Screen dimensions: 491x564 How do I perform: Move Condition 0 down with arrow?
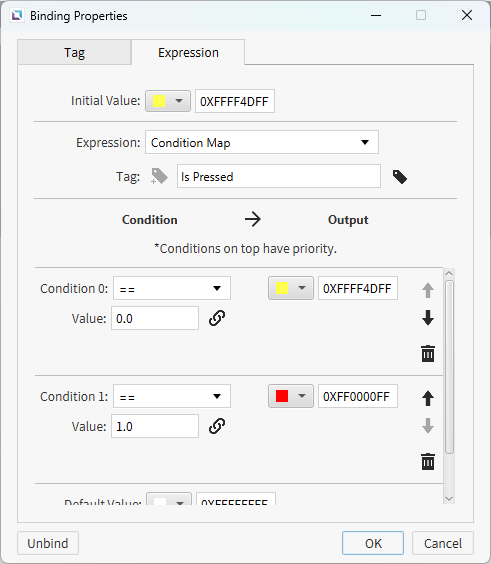(x=428, y=318)
